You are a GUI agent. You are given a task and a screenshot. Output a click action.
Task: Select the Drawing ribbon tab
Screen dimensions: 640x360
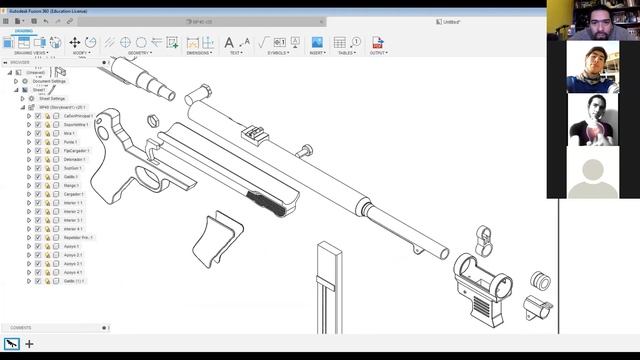[24, 31]
